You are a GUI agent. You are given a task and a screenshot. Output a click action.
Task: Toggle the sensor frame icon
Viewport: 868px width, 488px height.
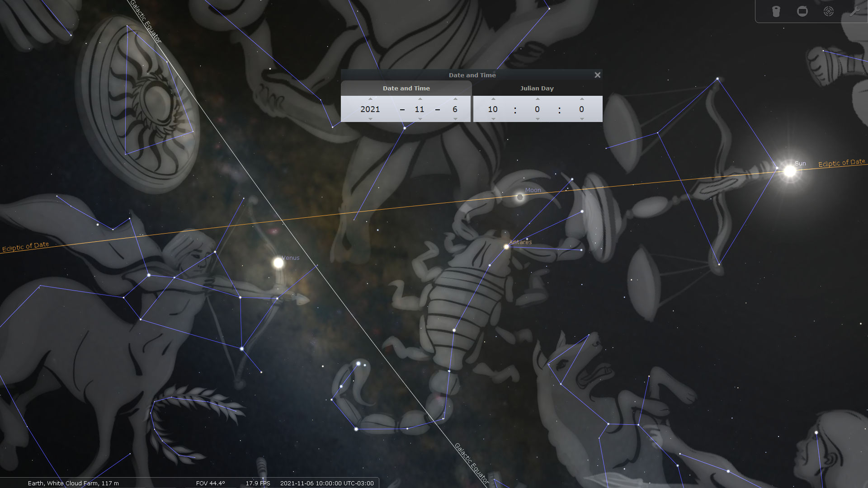tap(802, 11)
